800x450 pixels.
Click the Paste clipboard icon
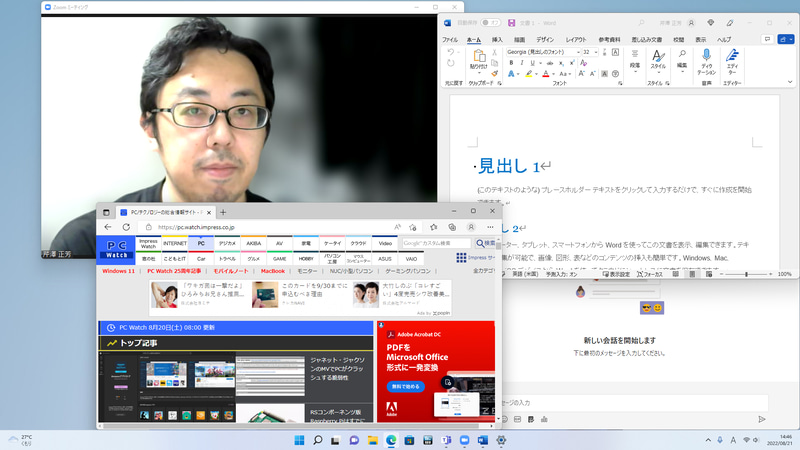click(479, 56)
